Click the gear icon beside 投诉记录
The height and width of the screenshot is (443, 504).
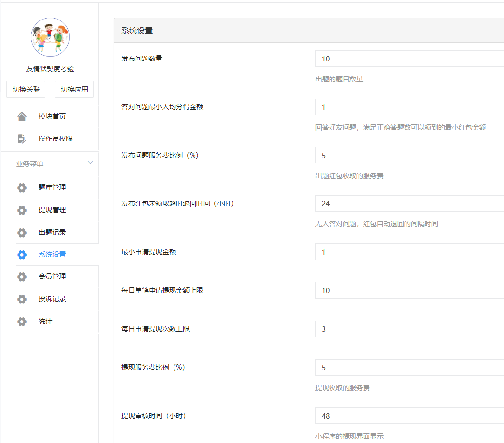[x=22, y=299]
